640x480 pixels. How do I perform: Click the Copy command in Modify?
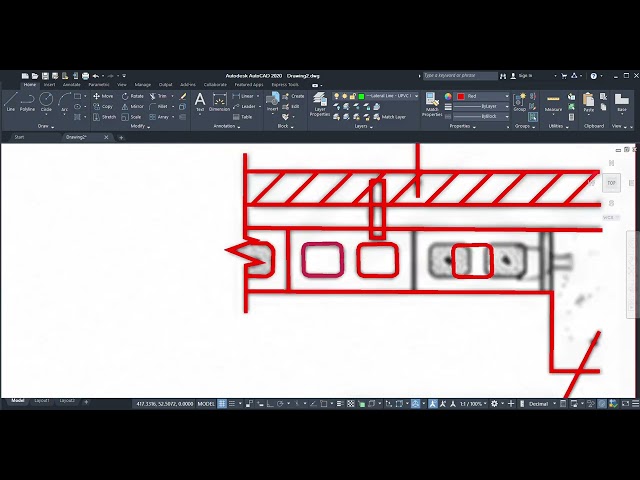(103, 107)
